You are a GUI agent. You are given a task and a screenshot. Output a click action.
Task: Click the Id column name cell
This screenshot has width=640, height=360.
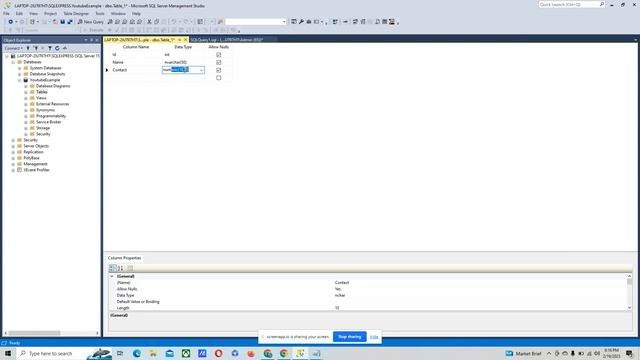click(x=136, y=55)
